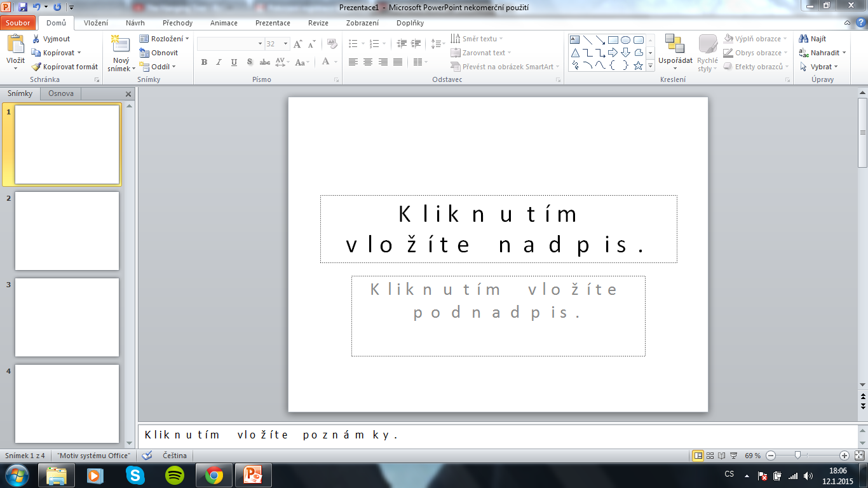
Task: Open Google Chrome from the taskbar
Action: (214, 475)
